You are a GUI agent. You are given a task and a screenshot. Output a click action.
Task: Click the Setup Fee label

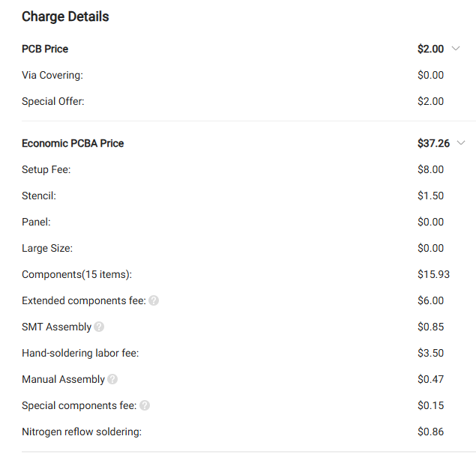coord(46,169)
